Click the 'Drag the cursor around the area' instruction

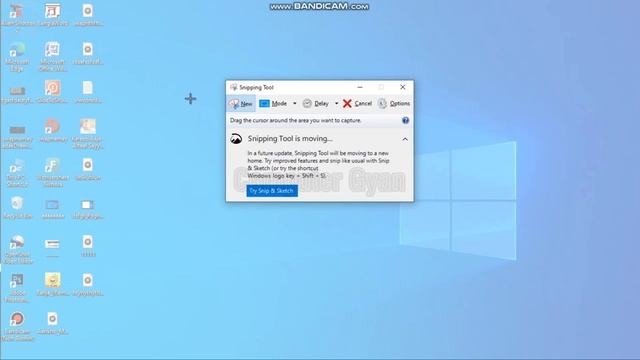click(x=296, y=120)
